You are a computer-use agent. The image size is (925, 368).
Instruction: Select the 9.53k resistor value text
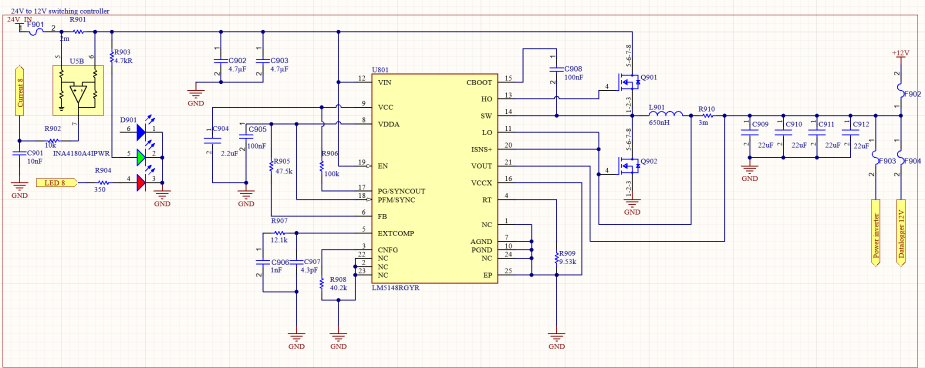[567, 262]
